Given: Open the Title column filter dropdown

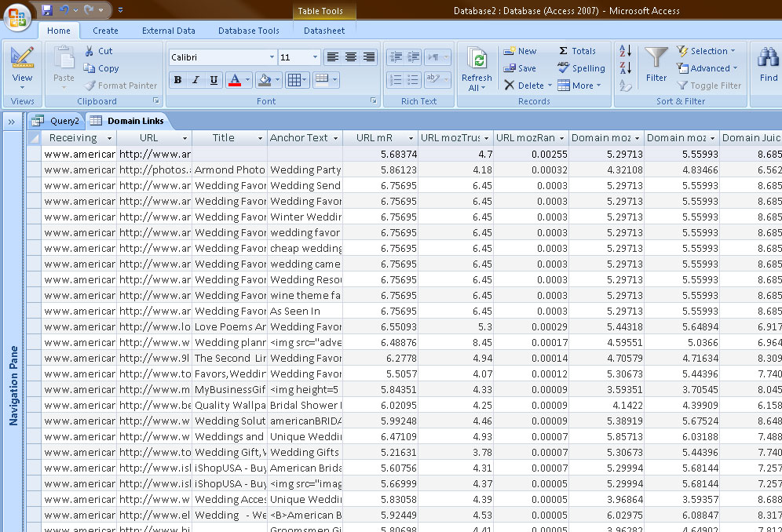Looking at the screenshot, I should (260, 138).
